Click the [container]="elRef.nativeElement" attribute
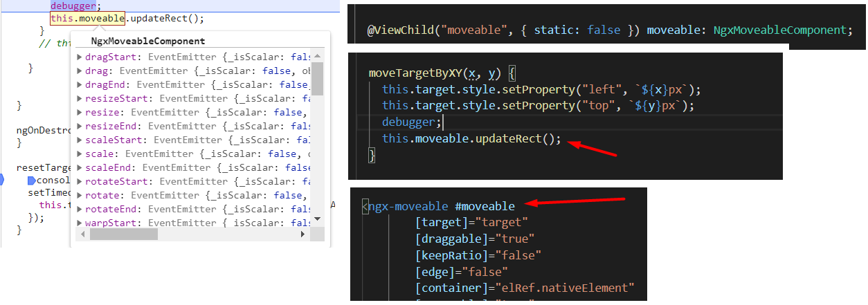Screen dimensions: 868x305 coord(525,288)
